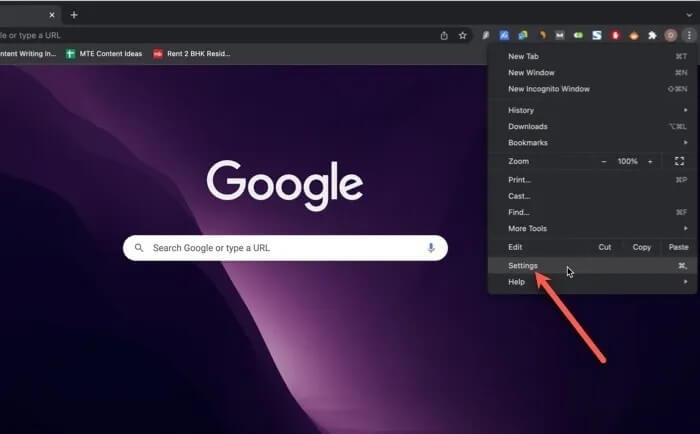Close the Chrome three-dot menu button
The height and width of the screenshot is (434, 700).
tap(689, 35)
